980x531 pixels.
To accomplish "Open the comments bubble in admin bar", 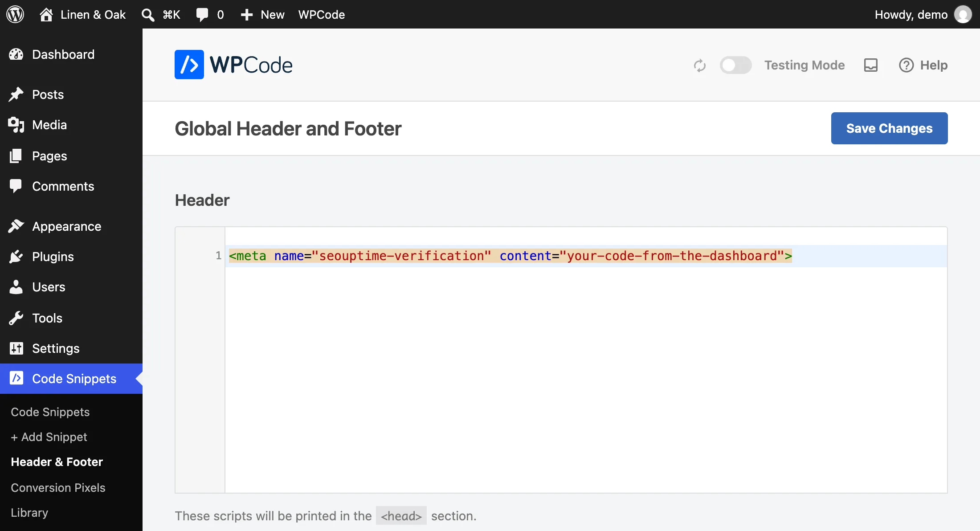I will pyautogui.click(x=202, y=15).
